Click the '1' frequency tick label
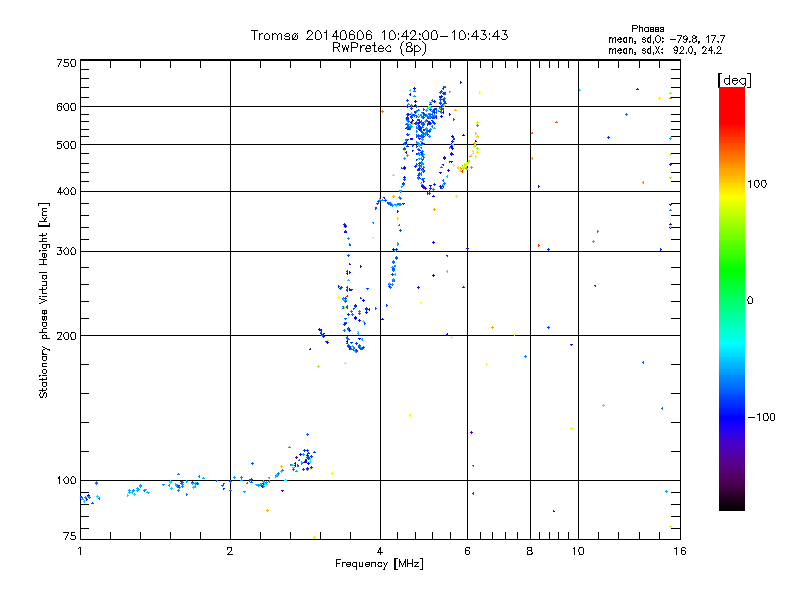This screenshot has height=600, width=800. click(80, 551)
